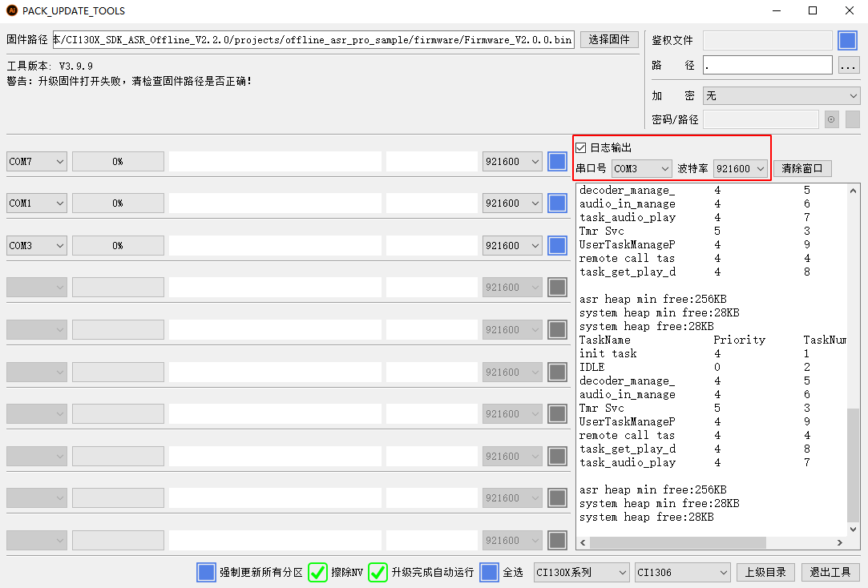The height and width of the screenshot is (588, 868).
Task: Click the right arrow on the log's horizontal scrollbar
Action: click(x=840, y=542)
